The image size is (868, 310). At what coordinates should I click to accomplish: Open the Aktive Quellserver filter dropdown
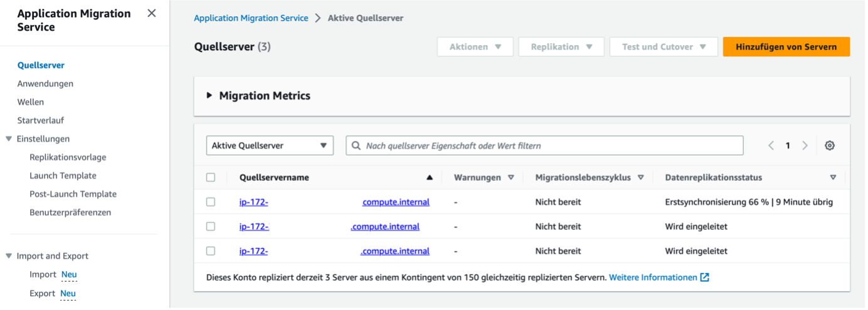tap(270, 145)
